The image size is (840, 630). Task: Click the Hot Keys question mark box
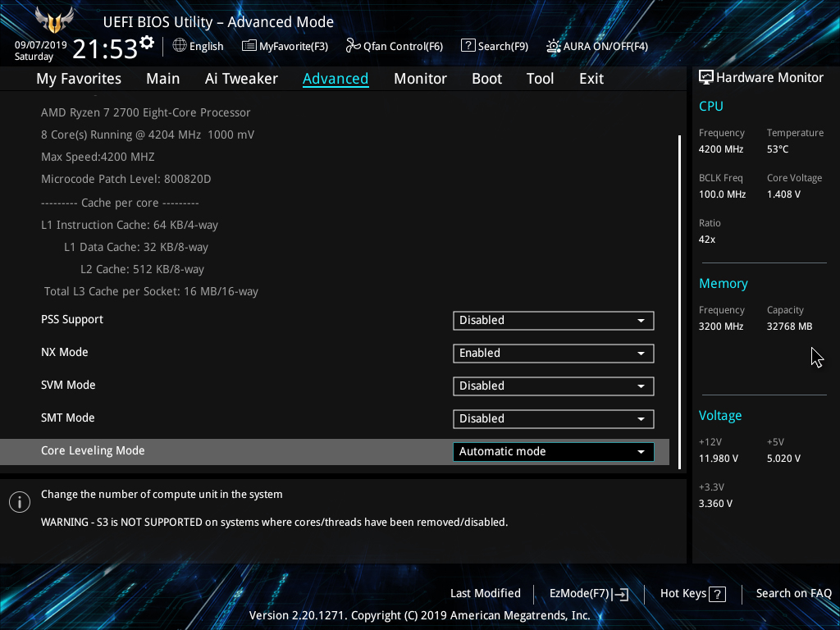[x=717, y=594]
